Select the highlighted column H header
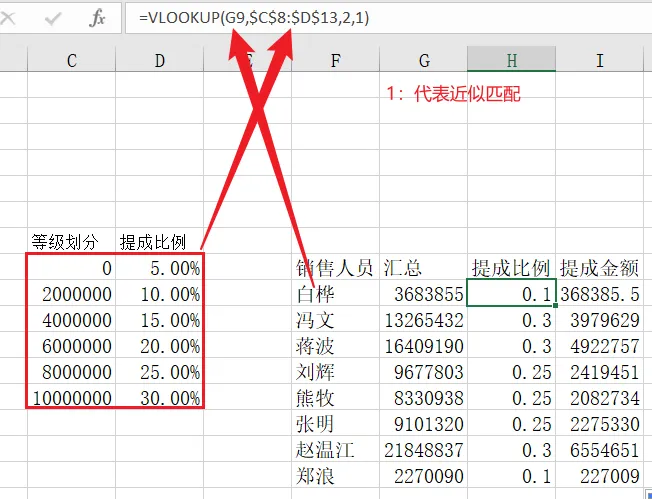 click(511, 61)
